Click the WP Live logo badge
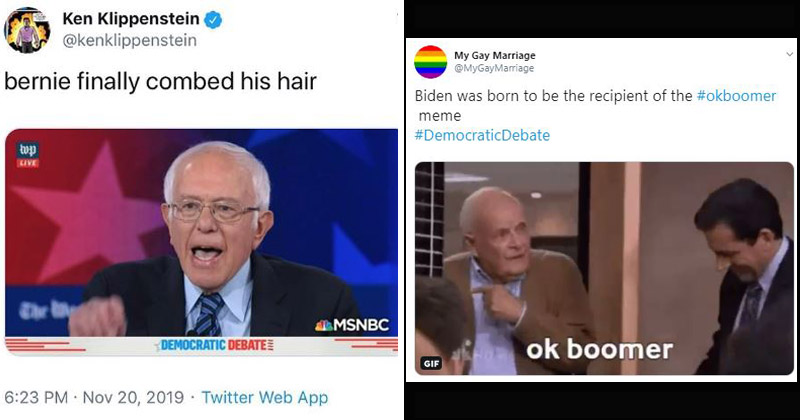This screenshot has width=800, height=420. coord(28,155)
